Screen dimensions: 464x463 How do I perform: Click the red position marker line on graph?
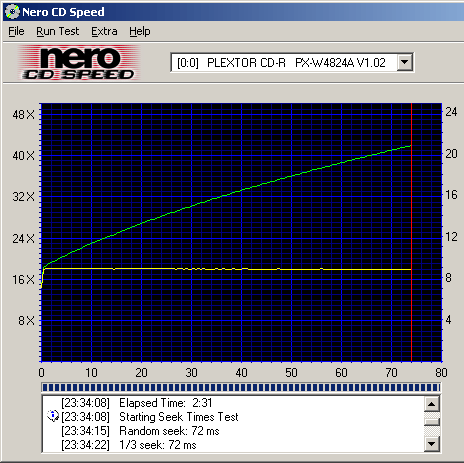[x=411, y=232]
